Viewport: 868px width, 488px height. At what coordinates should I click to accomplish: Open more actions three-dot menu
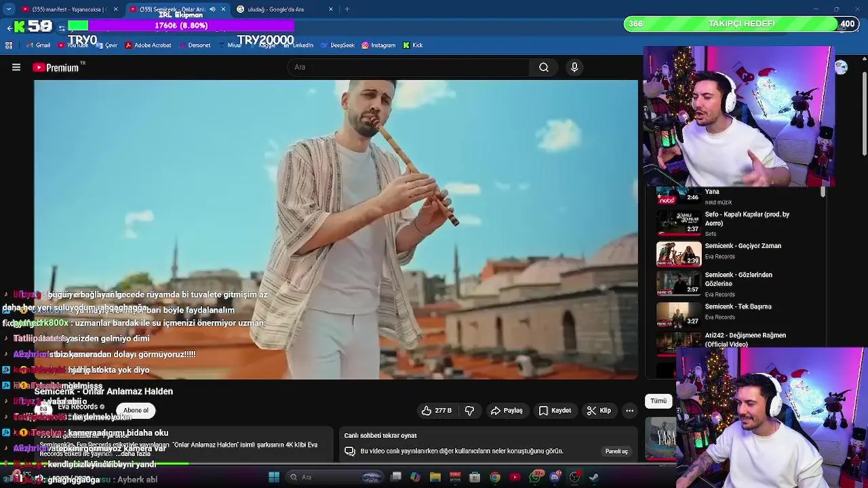[629, 410]
